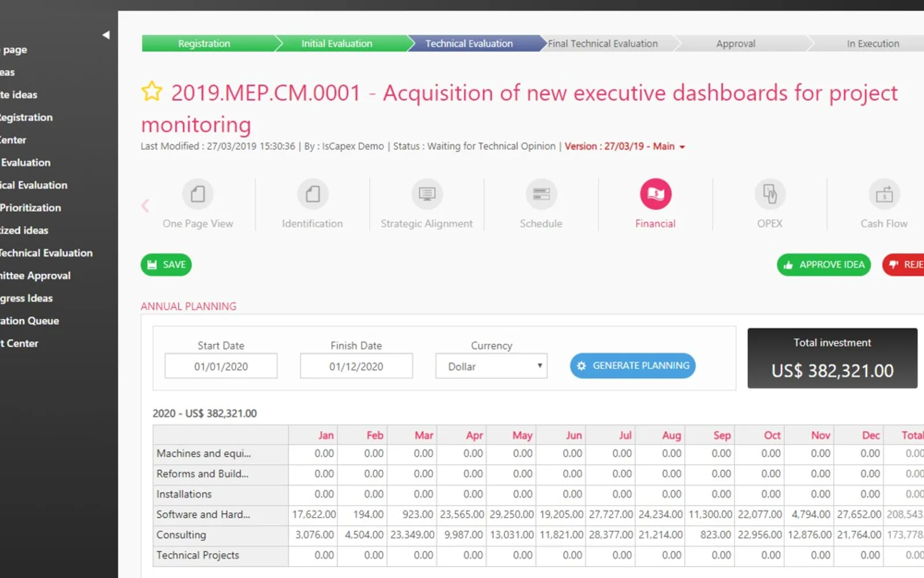Viewport: 924px width, 578px height.
Task: Click Software May cell 29,250.00
Action: pos(512,514)
